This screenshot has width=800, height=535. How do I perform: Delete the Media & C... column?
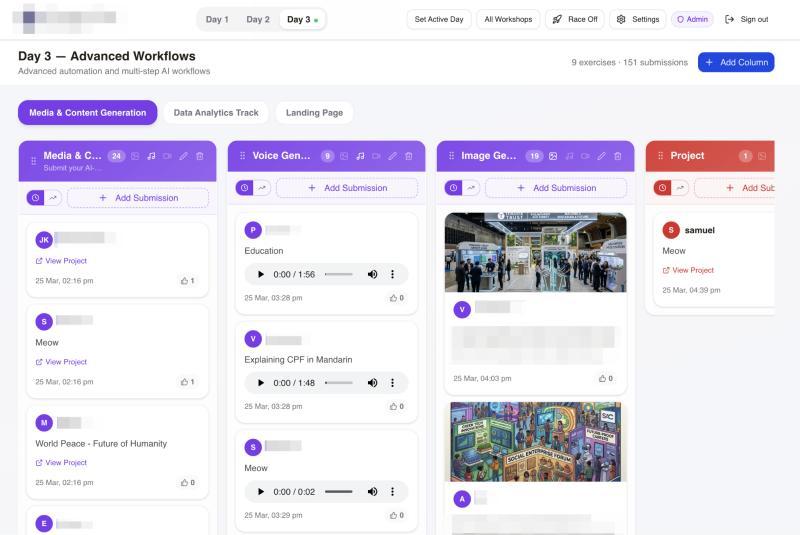pyautogui.click(x=200, y=156)
